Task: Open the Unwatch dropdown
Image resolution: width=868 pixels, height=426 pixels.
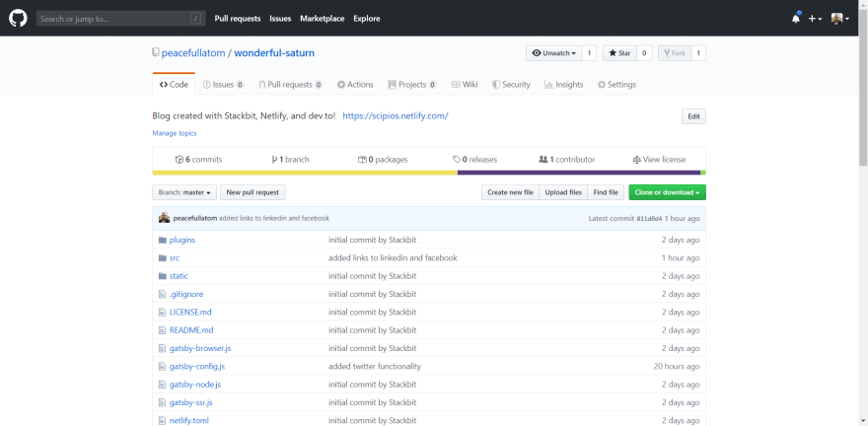Action: tap(553, 53)
